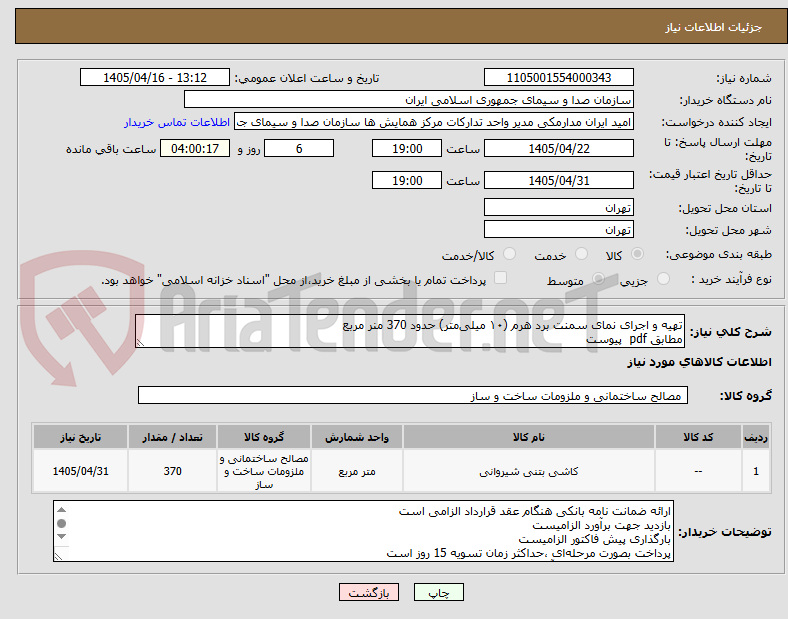Click the توضیحات خریدار label

click(725, 532)
